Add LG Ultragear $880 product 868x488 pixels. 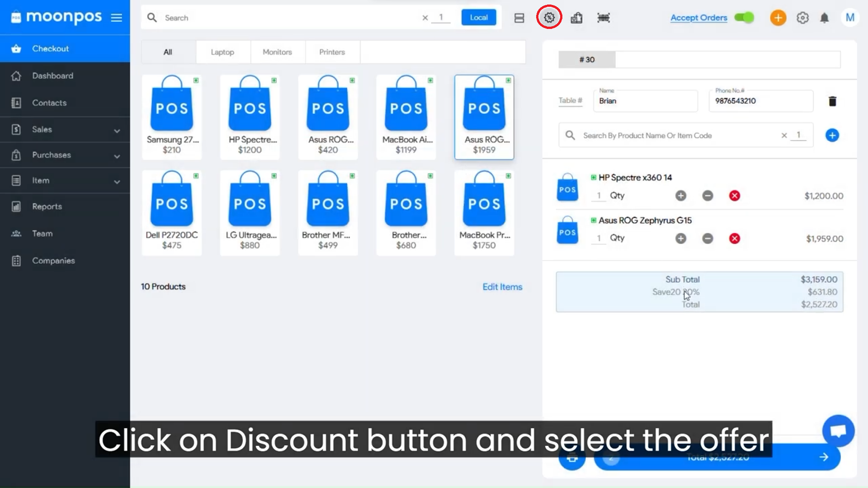click(x=250, y=213)
